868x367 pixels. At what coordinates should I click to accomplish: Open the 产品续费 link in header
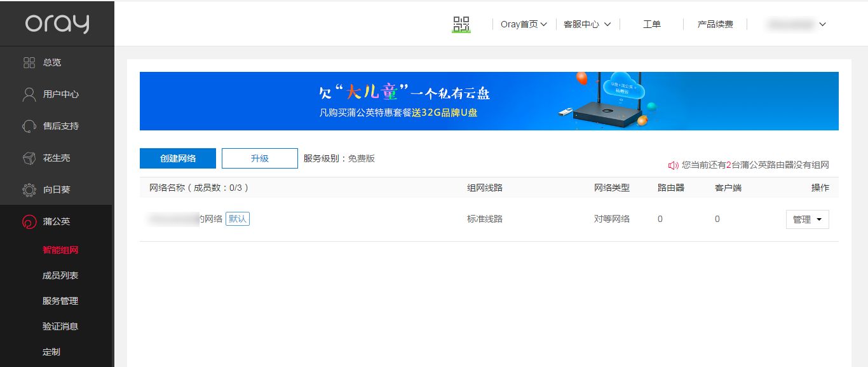point(715,24)
